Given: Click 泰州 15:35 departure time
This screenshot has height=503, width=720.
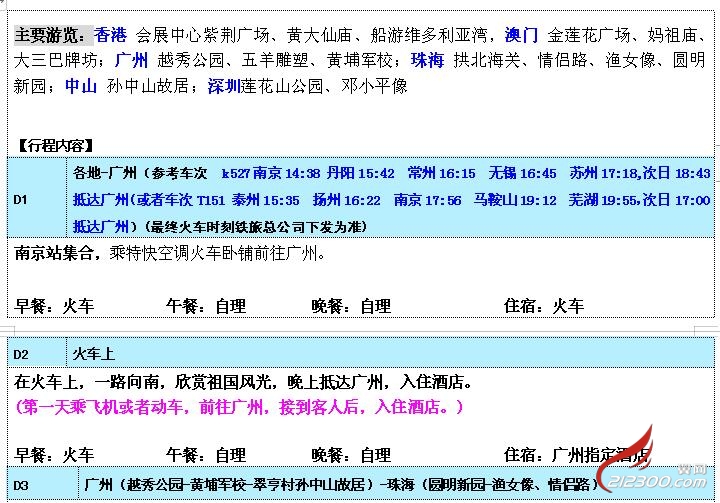Looking at the screenshot, I should pyautogui.click(x=265, y=200).
